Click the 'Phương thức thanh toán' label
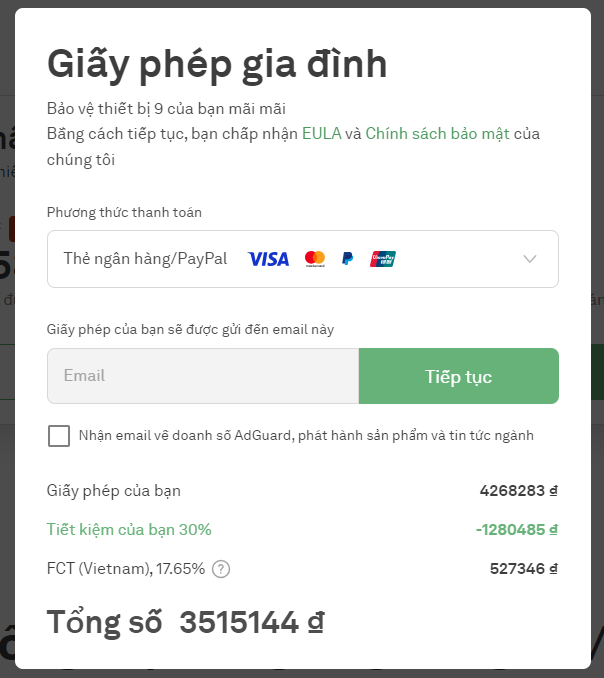The height and width of the screenshot is (678, 604). pos(124,212)
